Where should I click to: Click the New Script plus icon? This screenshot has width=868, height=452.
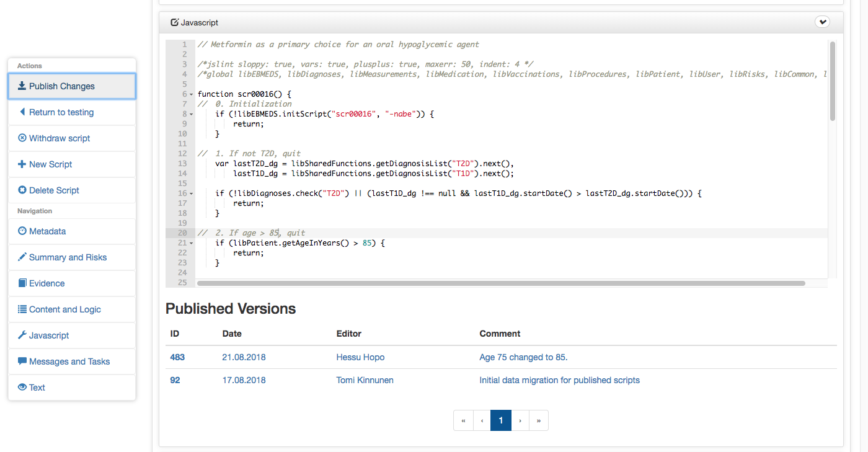pos(22,164)
